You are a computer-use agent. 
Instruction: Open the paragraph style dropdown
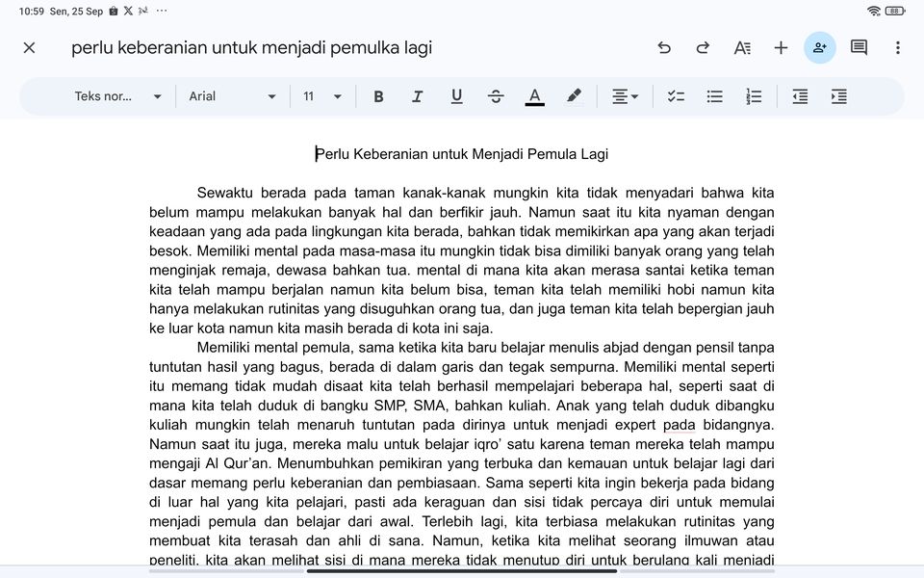(x=115, y=95)
